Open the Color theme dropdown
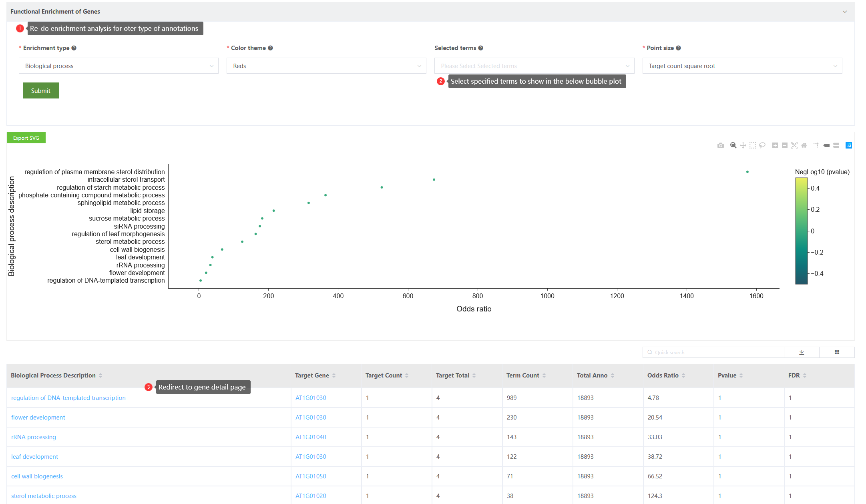Screen dimensions: 866x504 point(326,66)
